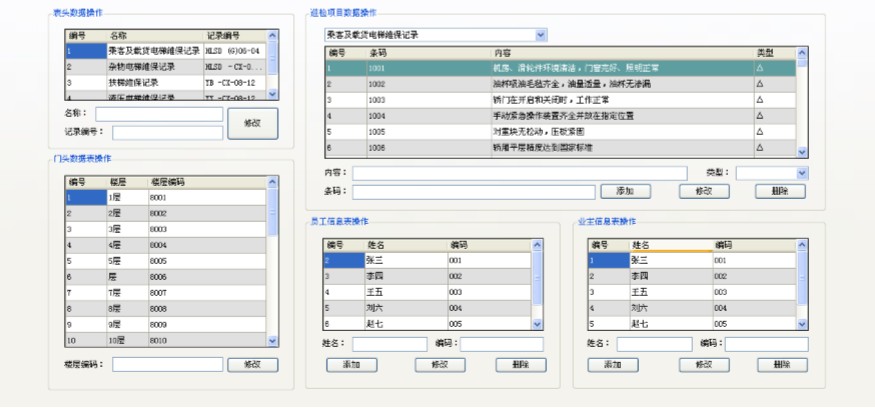
Task: Select 刘六 in the 员工信息 table
Action: (x=427, y=308)
